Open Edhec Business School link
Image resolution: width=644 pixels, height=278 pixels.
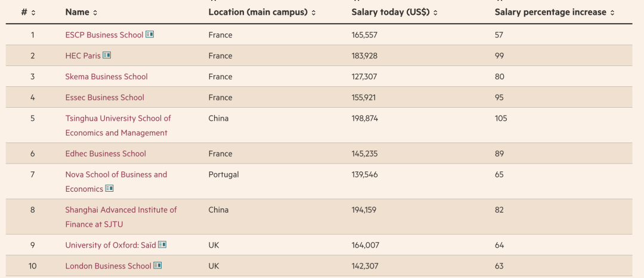tap(106, 154)
